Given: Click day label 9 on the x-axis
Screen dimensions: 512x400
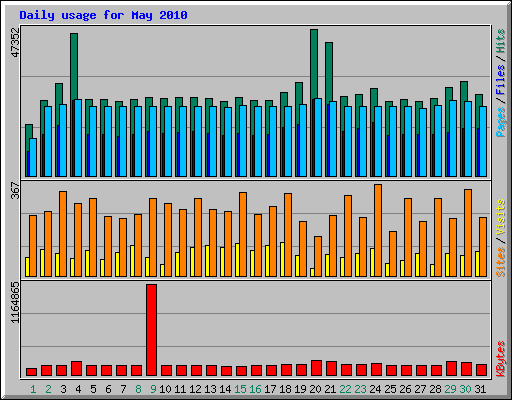Looking at the screenshot, I should coord(153,389).
